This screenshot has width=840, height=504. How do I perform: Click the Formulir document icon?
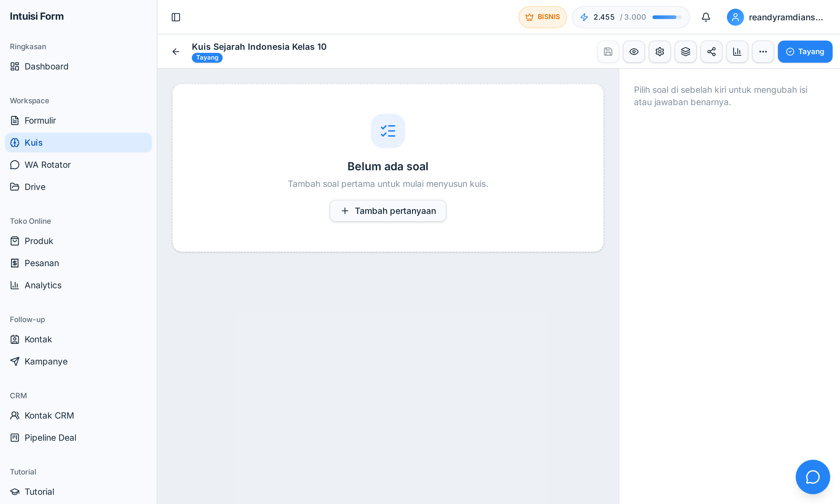[x=15, y=120]
